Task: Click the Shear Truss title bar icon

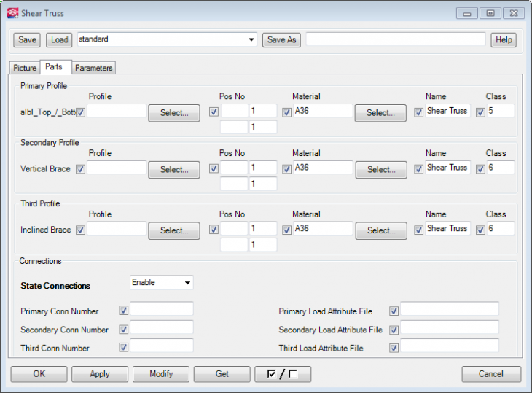Action: pyautogui.click(x=12, y=12)
